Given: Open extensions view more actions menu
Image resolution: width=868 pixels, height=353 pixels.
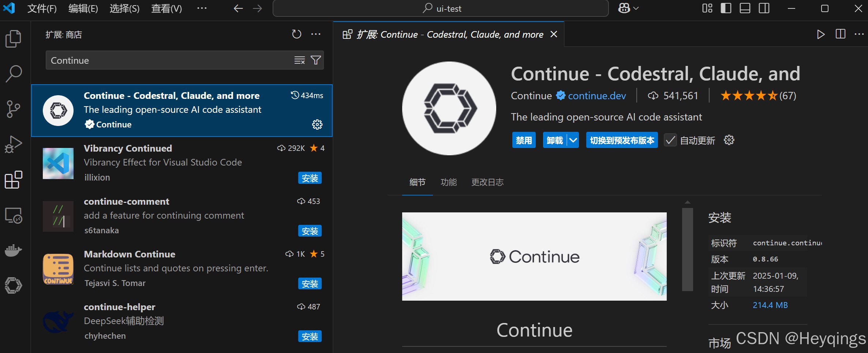Looking at the screenshot, I should click(316, 34).
